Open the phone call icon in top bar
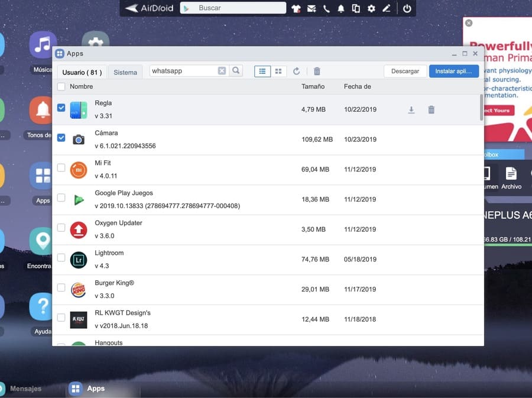Viewport: 532px width, 398px height. (x=326, y=8)
